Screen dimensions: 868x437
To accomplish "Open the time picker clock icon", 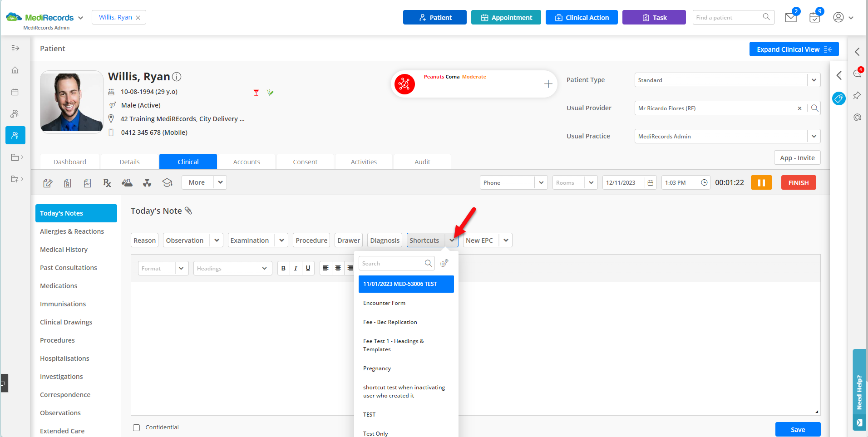I will pos(704,182).
